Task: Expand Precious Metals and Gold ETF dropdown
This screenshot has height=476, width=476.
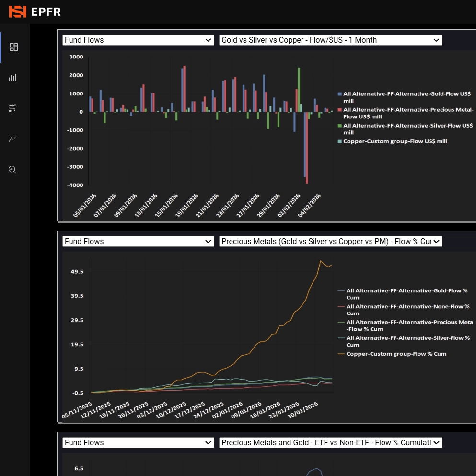Action: (330, 443)
